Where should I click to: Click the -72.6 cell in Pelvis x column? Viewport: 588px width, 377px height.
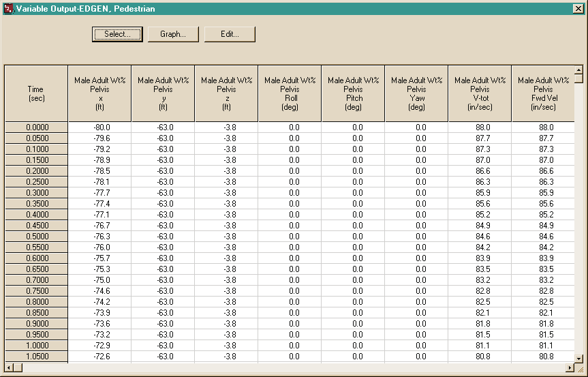tap(99, 356)
